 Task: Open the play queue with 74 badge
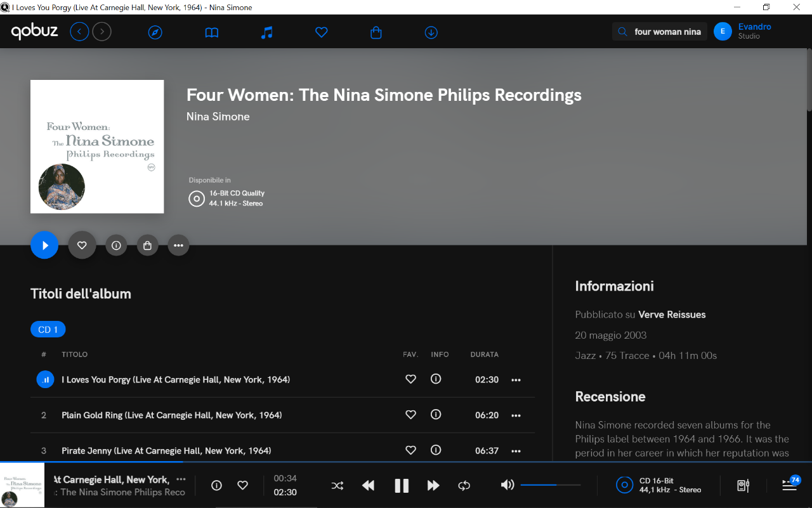[790, 485]
